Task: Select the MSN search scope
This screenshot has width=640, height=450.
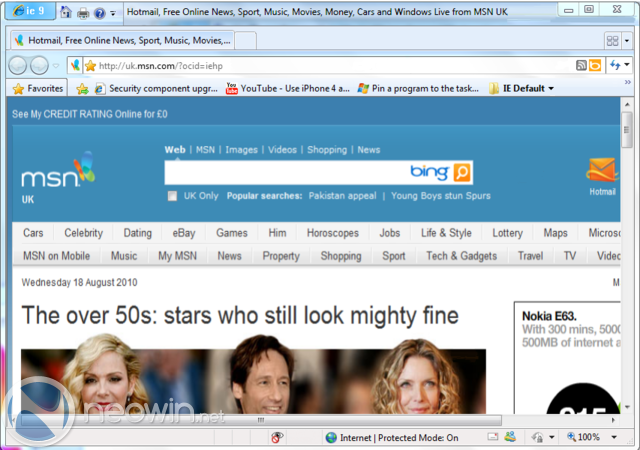Action: [x=205, y=150]
